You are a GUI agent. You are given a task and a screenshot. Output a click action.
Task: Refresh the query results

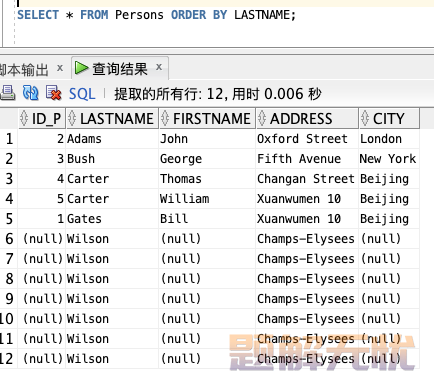click(x=30, y=93)
